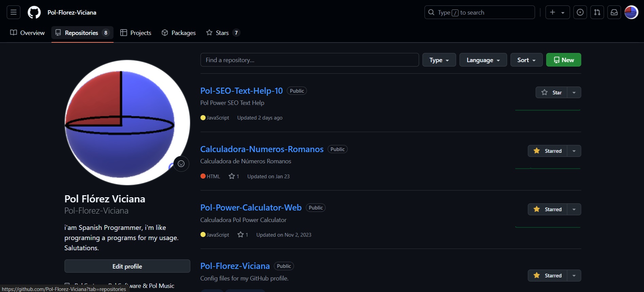Expand the create-new dropdown arrow in header
Screen dimensions: 644x292
(563, 13)
